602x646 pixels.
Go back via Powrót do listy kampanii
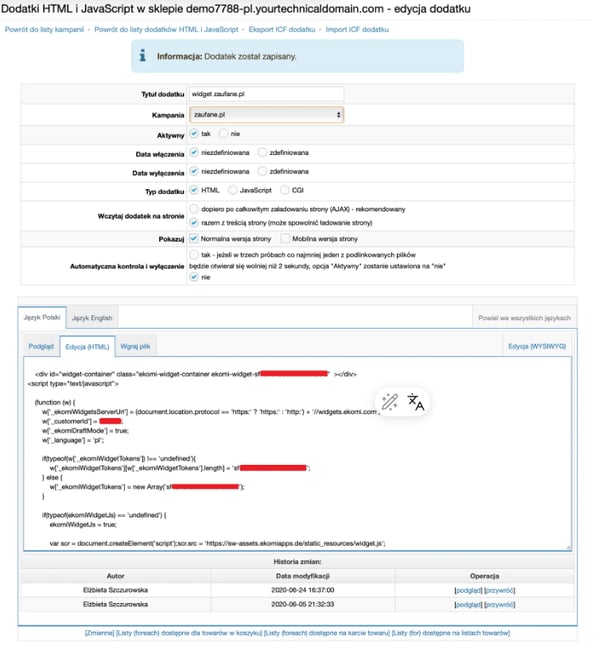(44, 29)
